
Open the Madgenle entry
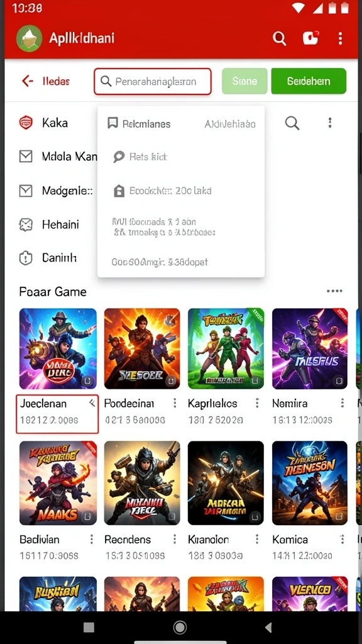67,191
